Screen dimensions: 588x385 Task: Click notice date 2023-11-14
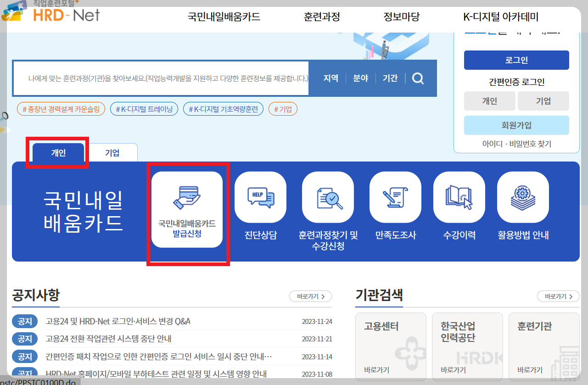point(317,356)
